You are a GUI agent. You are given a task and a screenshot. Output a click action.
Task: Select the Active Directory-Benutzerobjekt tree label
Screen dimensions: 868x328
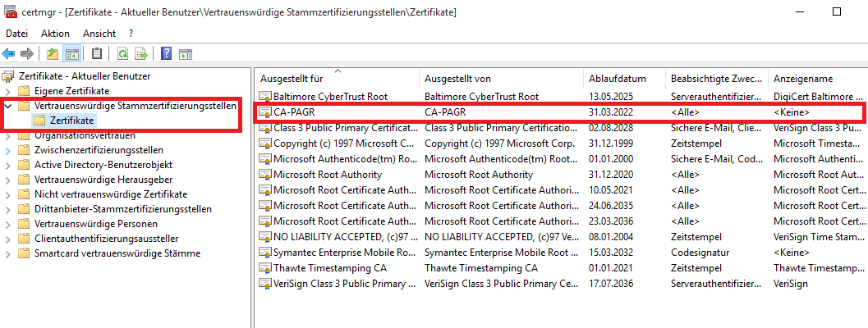click(x=103, y=165)
